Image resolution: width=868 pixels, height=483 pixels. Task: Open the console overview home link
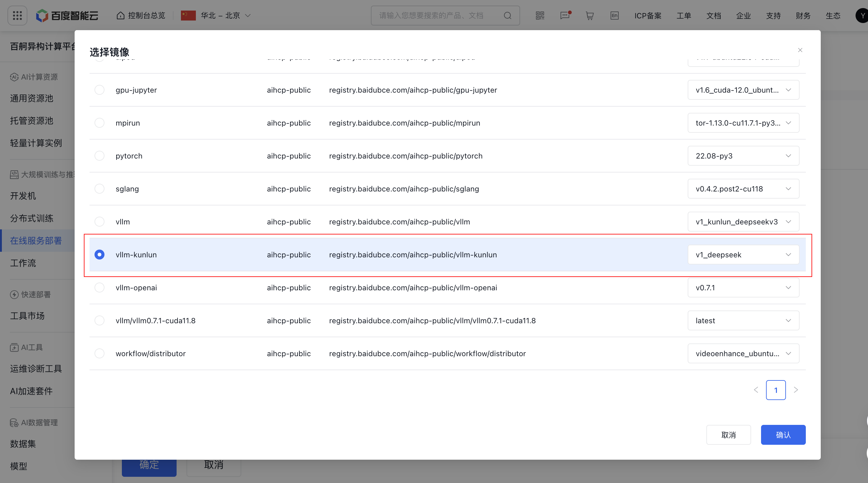click(x=141, y=16)
